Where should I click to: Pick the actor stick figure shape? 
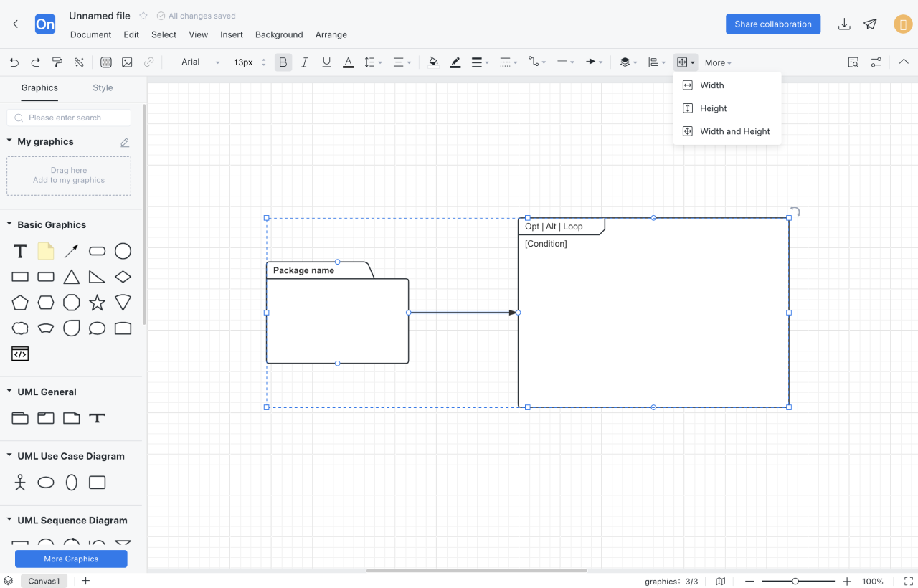(x=20, y=483)
